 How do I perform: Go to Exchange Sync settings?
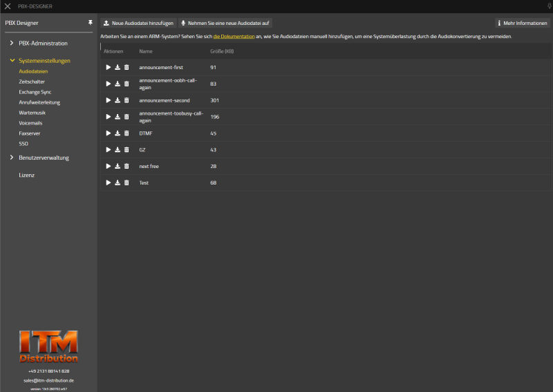[x=35, y=92]
